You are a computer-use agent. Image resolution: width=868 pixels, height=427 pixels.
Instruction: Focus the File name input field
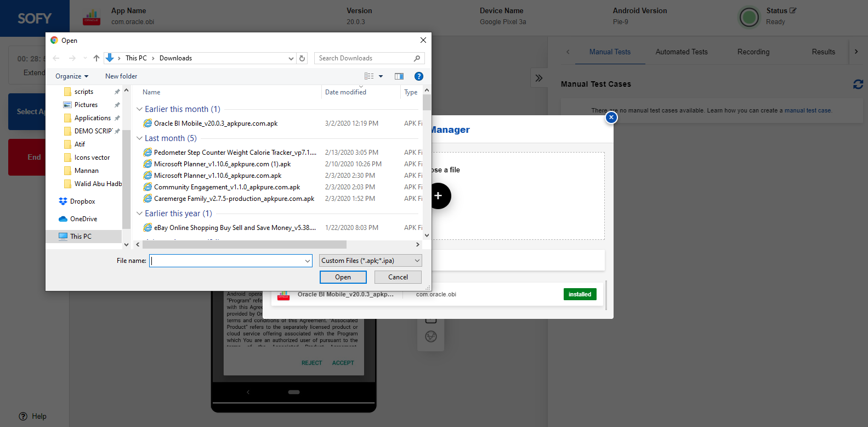(x=227, y=261)
